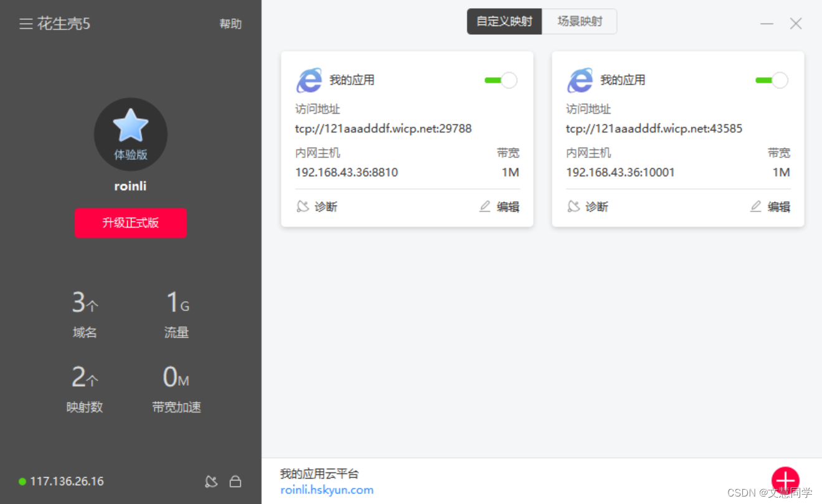
Task: Click the 我的应用云平台 label
Action: pyautogui.click(x=319, y=474)
